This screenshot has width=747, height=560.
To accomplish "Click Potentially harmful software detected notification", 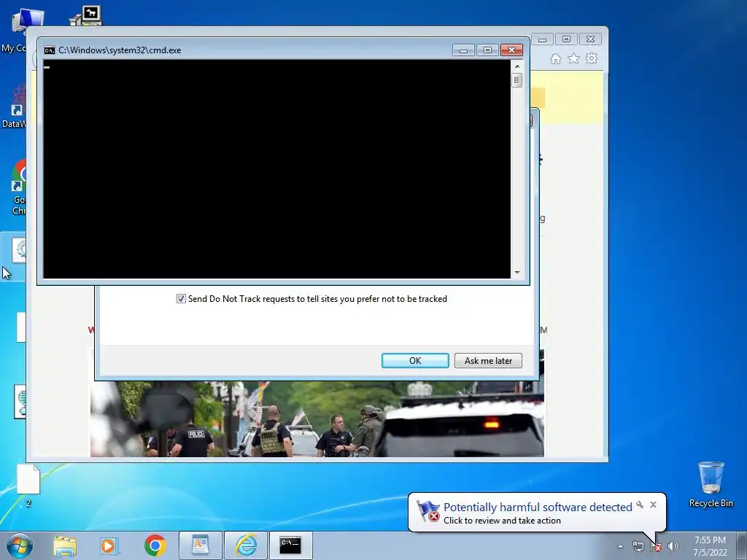I will [x=538, y=507].
